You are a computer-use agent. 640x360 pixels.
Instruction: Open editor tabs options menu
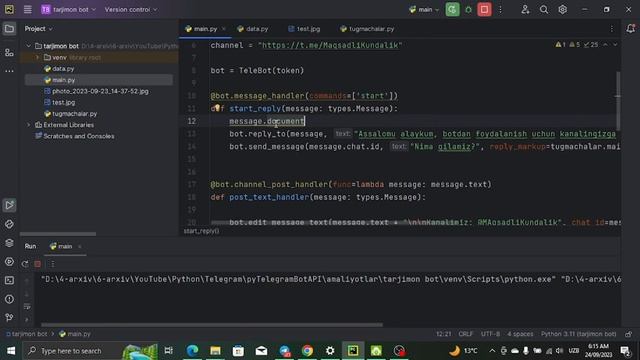click(611, 29)
